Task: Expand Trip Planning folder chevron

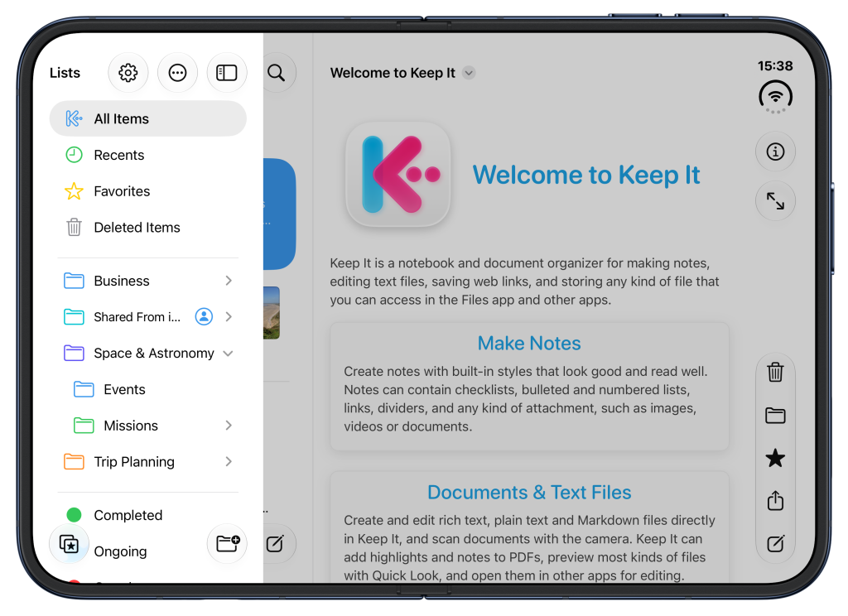Action: pos(229,462)
